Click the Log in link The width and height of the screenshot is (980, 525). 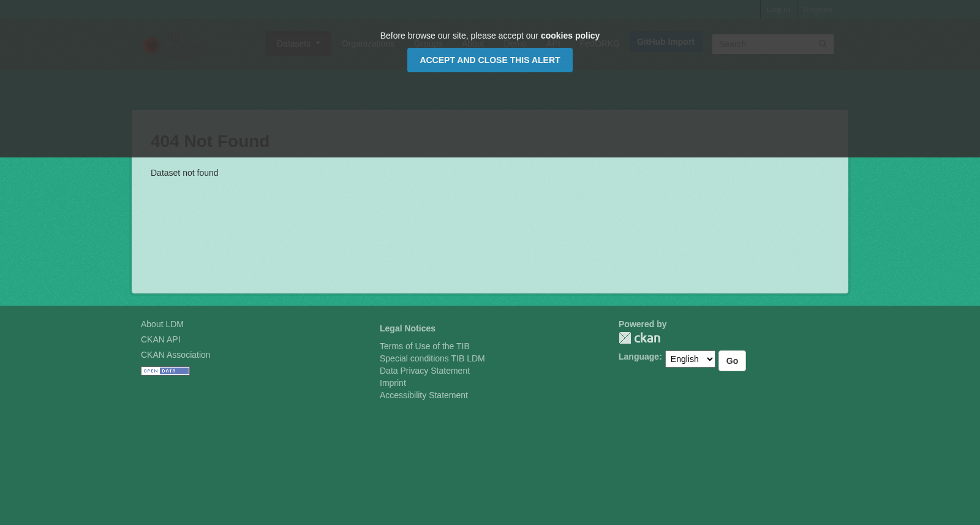point(778,9)
